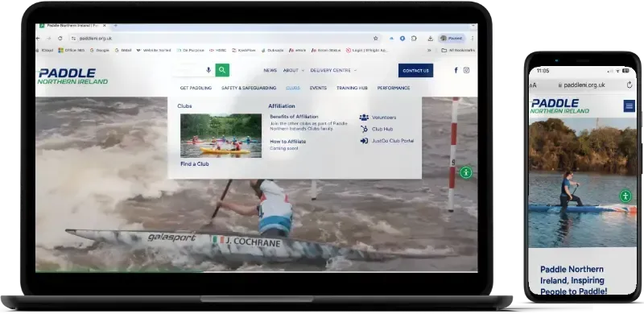Viewport: 644px width, 314px height.
Task: Tap the phone browser address bar
Action: click(x=581, y=85)
